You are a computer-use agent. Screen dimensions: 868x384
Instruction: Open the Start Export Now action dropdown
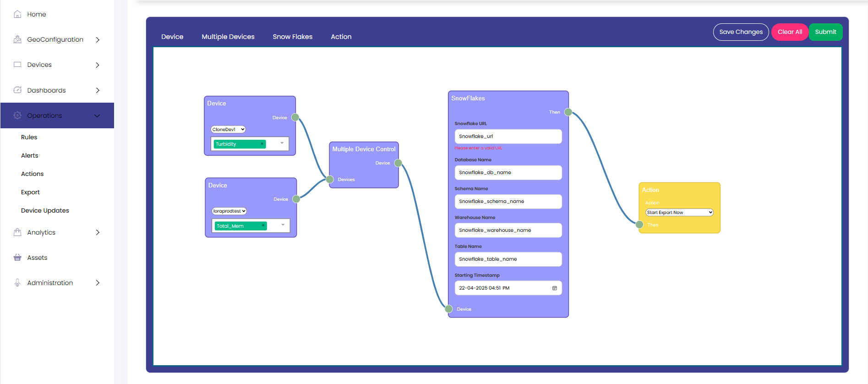coord(679,213)
